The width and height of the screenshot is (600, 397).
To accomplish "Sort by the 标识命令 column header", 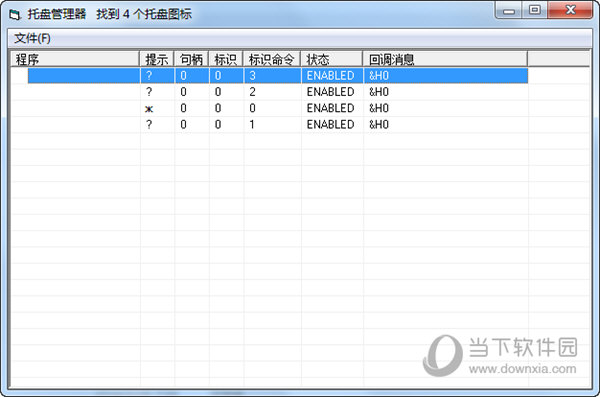I will tap(272, 59).
